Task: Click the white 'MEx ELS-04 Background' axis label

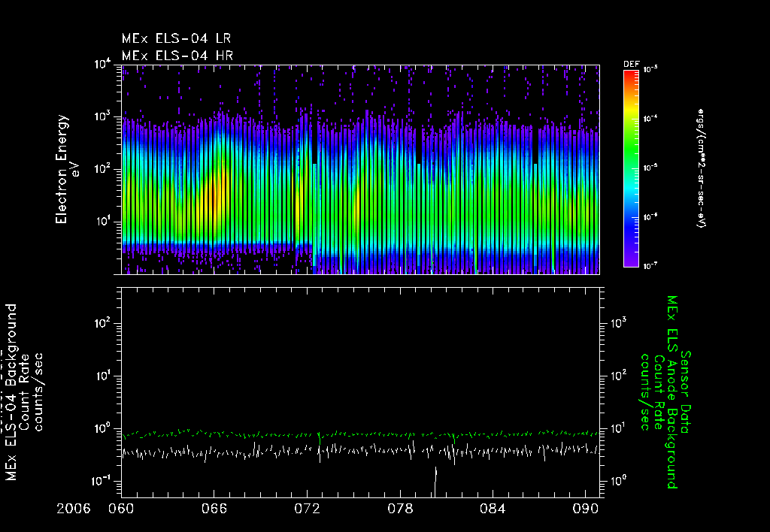Action: click(x=11, y=392)
